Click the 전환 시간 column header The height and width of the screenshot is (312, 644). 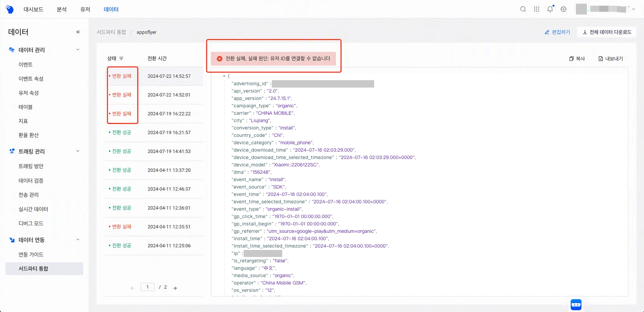pos(157,58)
